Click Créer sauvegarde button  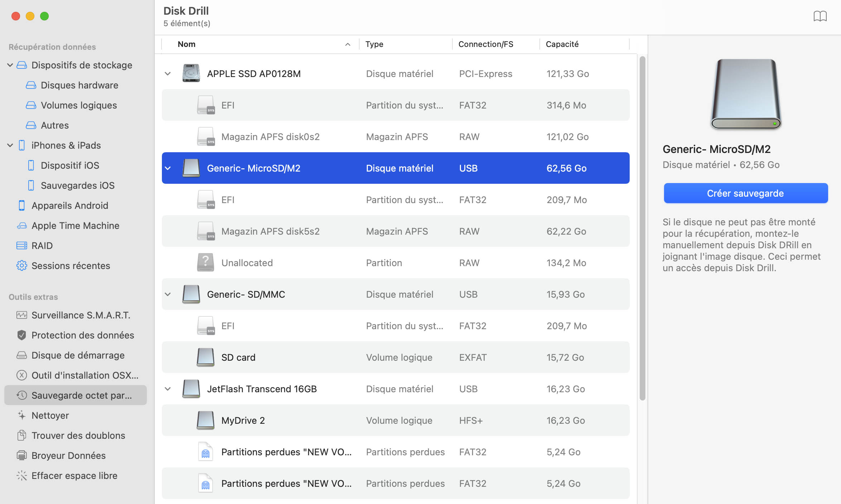[x=746, y=193]
